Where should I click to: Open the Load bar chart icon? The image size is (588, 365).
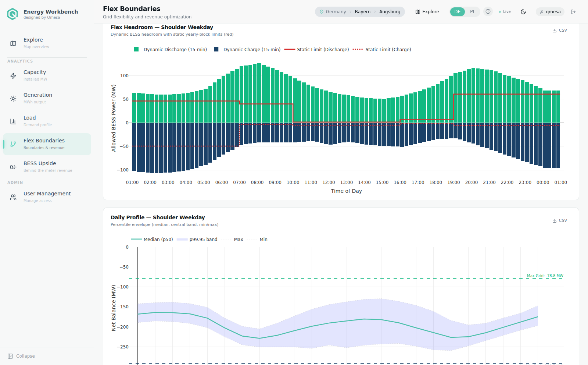click(13, 121)
